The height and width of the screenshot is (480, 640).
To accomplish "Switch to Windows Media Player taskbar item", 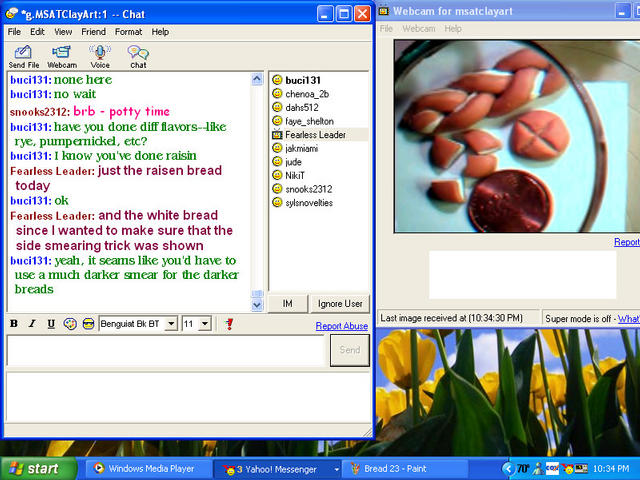I will (x=148, y=469).
